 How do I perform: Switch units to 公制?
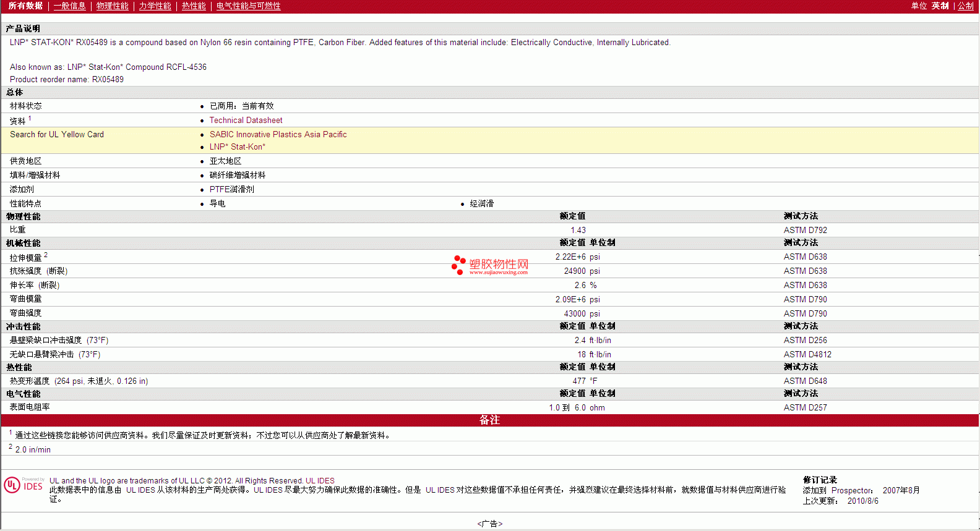pyautogui.click(x=965, y=6)
